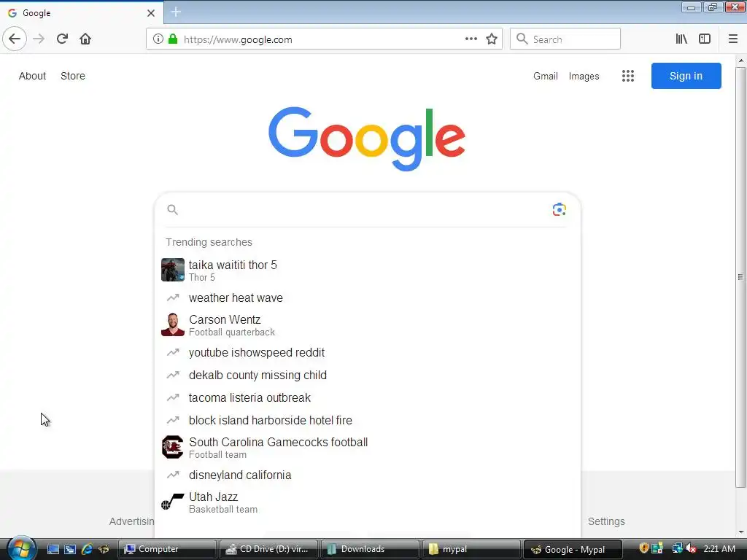Screen dimensions: 747x560
Task: Select 'Utah Jazz' trending suggestion
Action: (x=368, y=502)
